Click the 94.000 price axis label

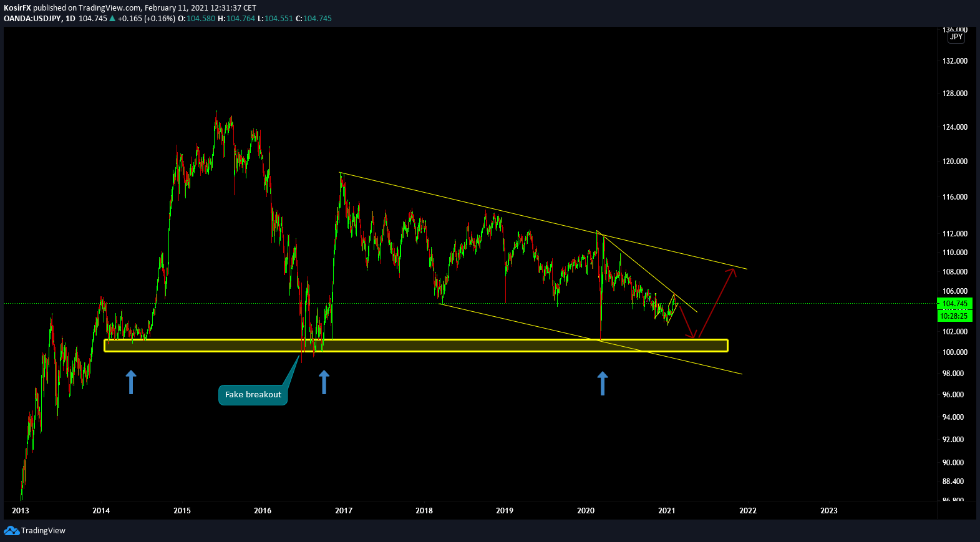953,417
